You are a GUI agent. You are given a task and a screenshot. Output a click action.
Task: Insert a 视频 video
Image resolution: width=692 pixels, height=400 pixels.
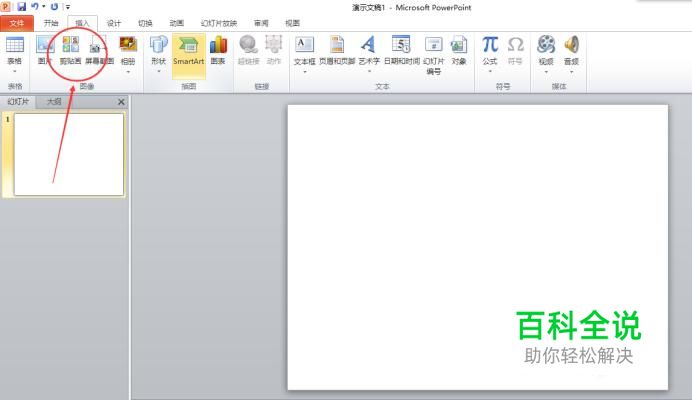(x=546, y=45)
